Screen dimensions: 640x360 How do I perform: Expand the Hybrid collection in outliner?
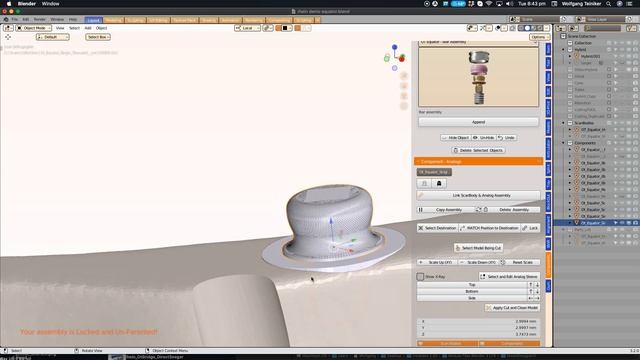564,49
